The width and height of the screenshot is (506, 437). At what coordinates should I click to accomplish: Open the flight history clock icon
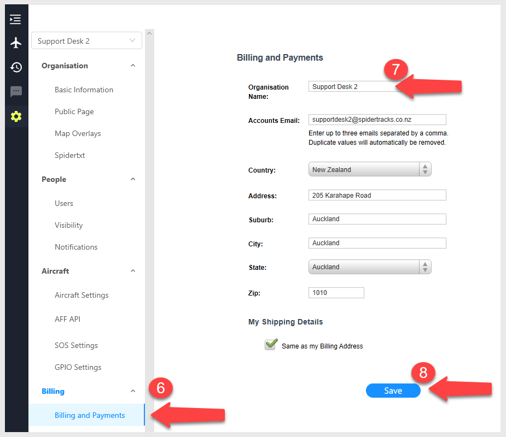point(16,67)
